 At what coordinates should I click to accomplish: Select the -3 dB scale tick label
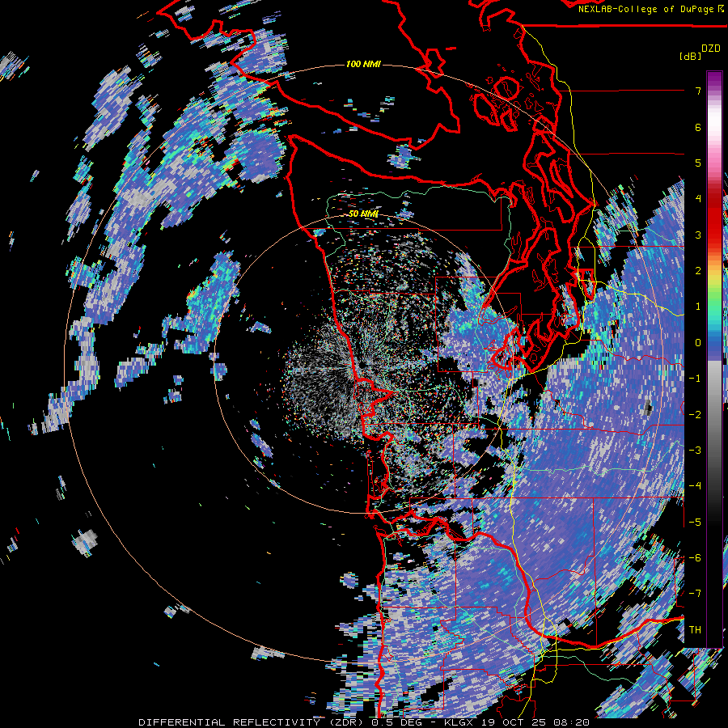(695, 450)
